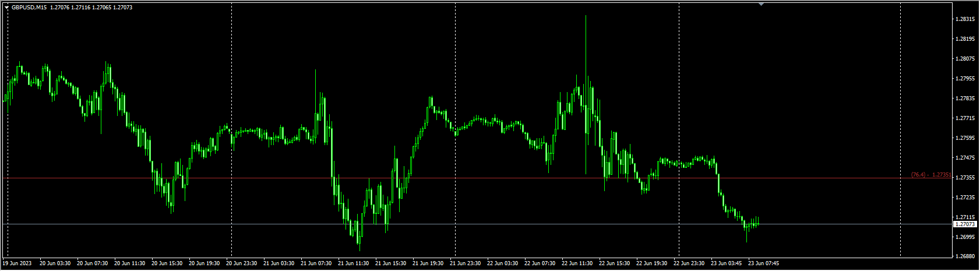The width and height of the screenshot is (980, 271).
Task: Click the 21 Jun 23:30 time label
Action: 465,263
